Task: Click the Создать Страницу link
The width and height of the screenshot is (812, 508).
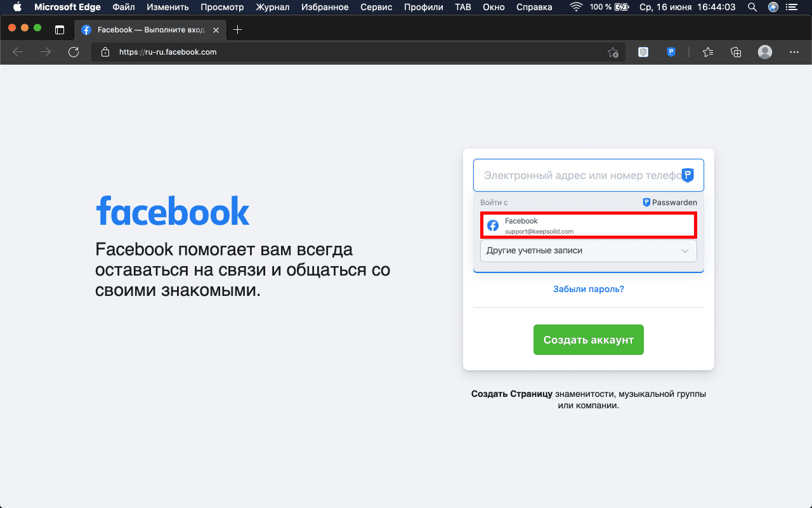Action: point(512,394)
